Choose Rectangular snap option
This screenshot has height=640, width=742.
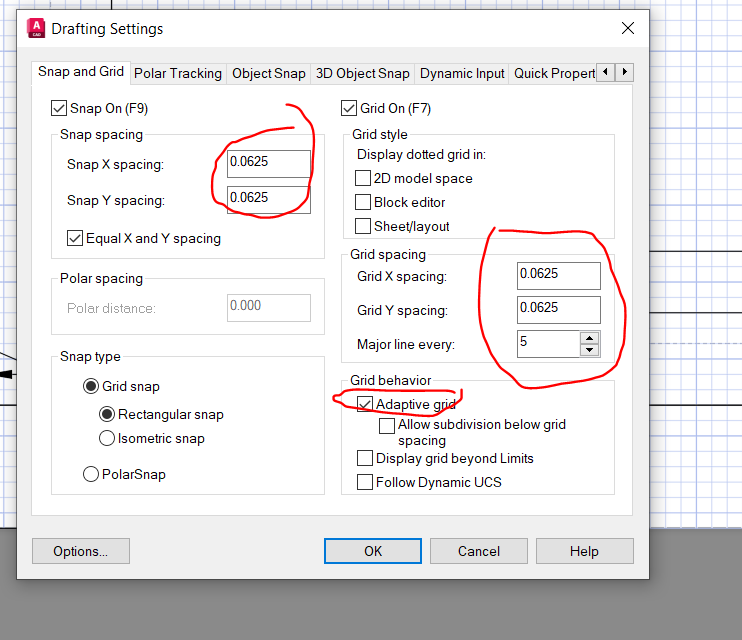[x=107, y=414]
